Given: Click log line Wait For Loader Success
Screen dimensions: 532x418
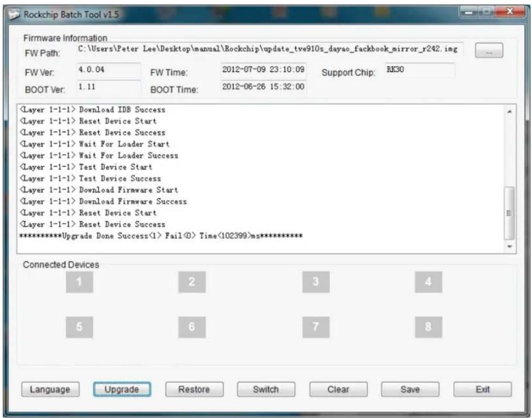Looking at the screenshot, I should [x=99, y=156].
